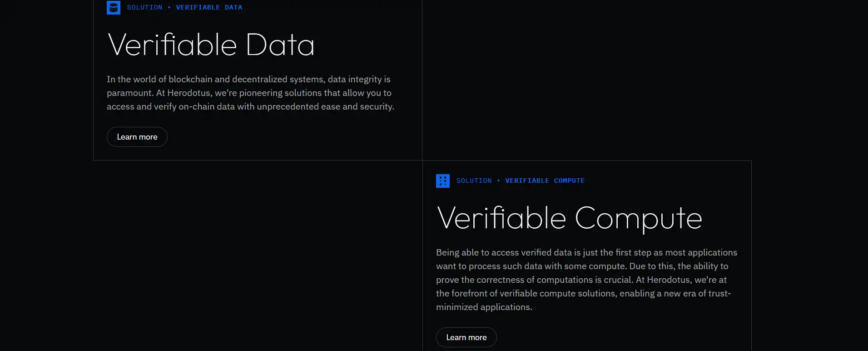868x351 pixels.
Task: Select the large Verifiable Data heading
Action: coord(211,45)
